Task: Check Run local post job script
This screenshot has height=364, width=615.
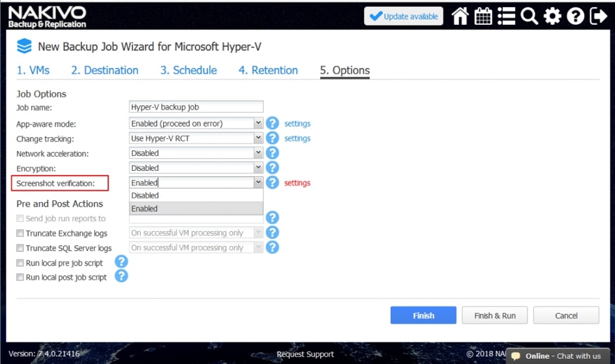Action: click(x=20, y=277)
